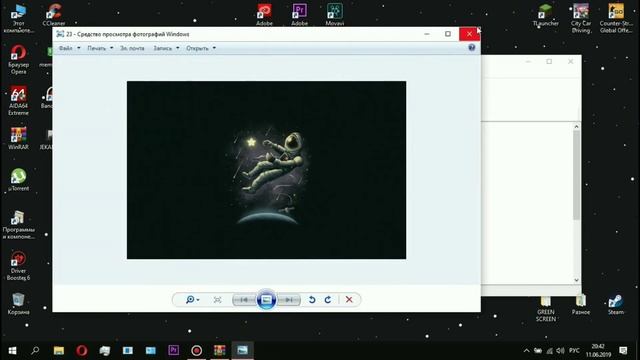
Task: Select the GREEN SCREEN folder icon
Action: tap(546, 309)
